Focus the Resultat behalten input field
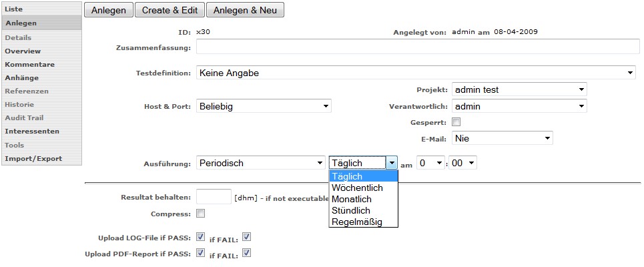This screenshot has height=267, width=644. click(214, 197)
